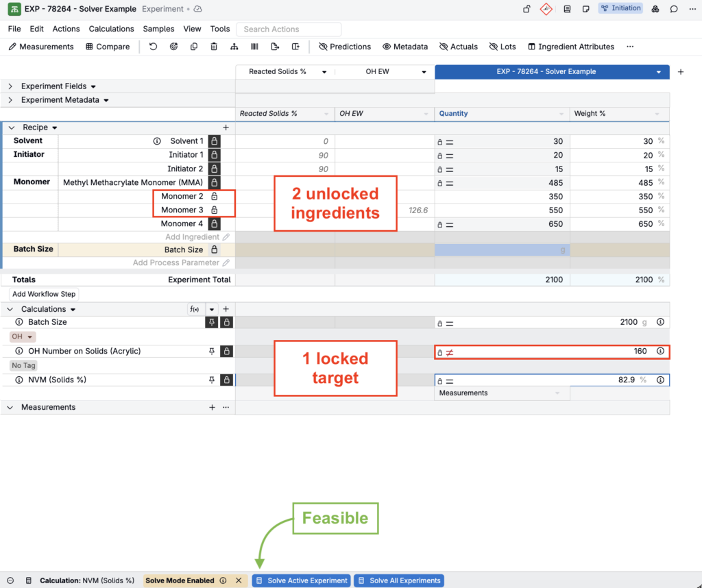Lock the Monomer 3 ingredient
Image resolution: width=702 pixels, height=588 pixels.
[215, 210]
